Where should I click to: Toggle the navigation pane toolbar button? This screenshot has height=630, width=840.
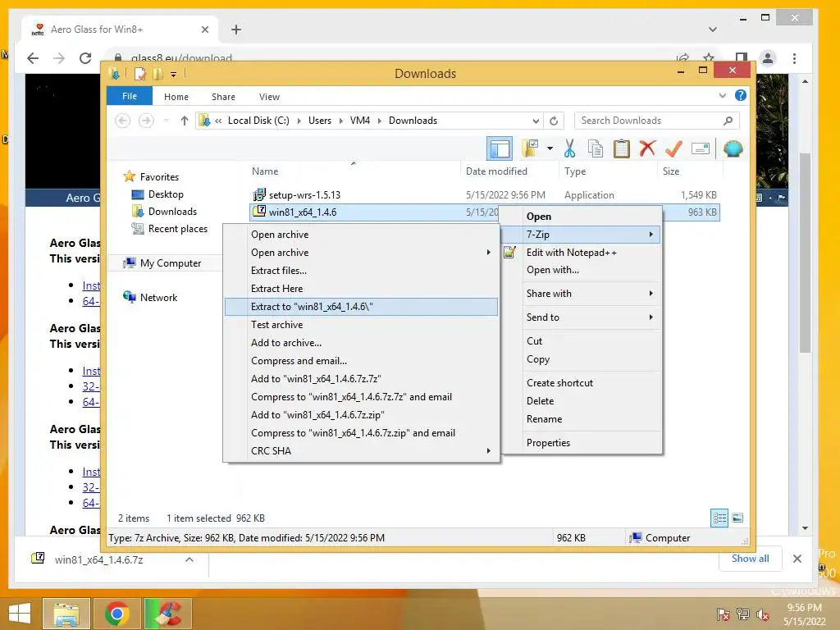(500, 148)
